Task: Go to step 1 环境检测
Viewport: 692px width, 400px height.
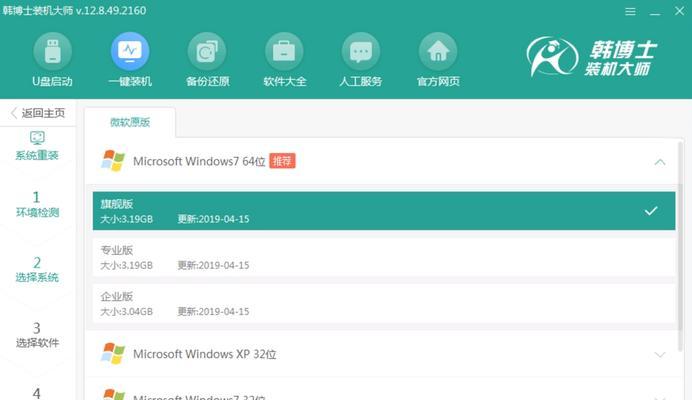Action: point(37,204)
